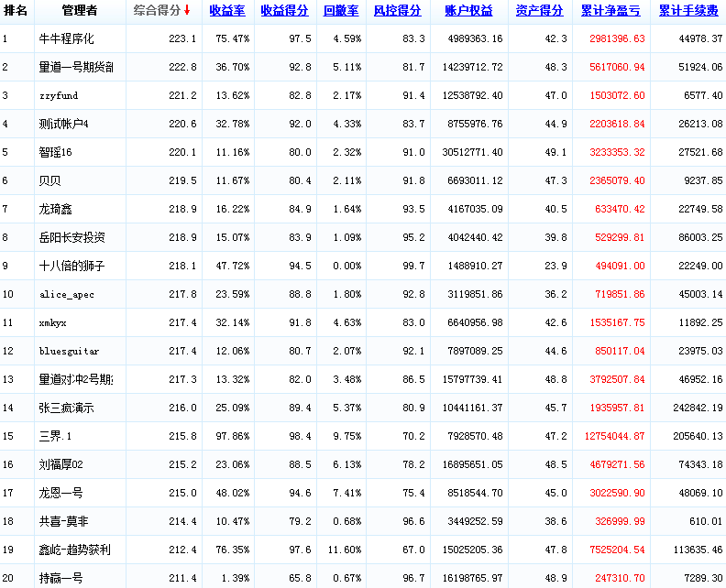Sort by 累计手续费 column header

point(688,11)
